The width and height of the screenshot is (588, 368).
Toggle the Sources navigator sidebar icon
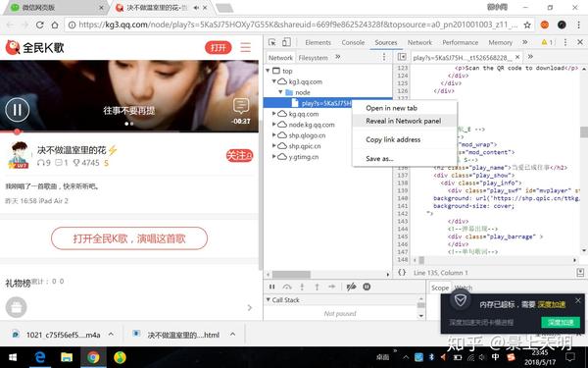(402, 57)
